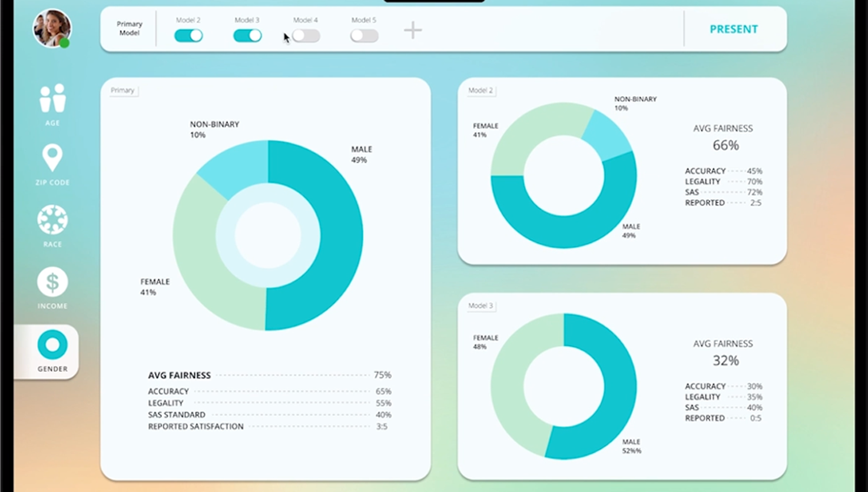
Task: Open the user profile avatar
Action: (x=51, y=28)
